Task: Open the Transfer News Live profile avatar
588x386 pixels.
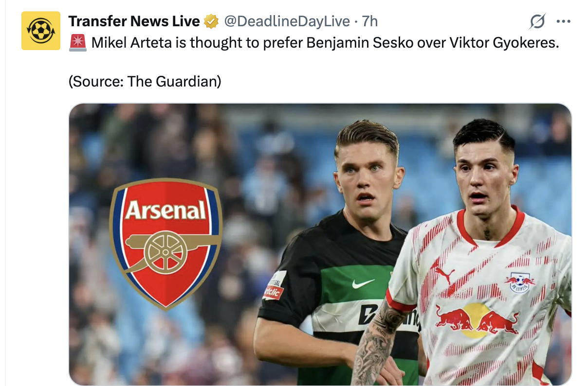Action: [41, 31]
